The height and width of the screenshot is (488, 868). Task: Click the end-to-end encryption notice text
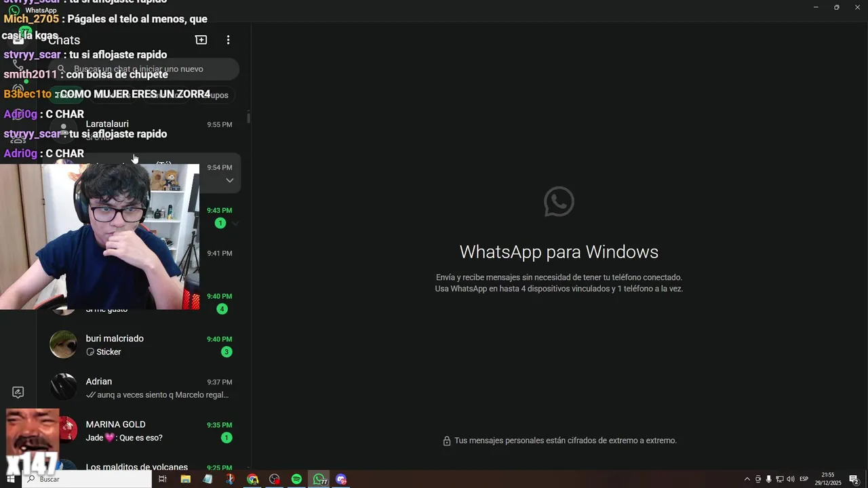coord(566,441)
